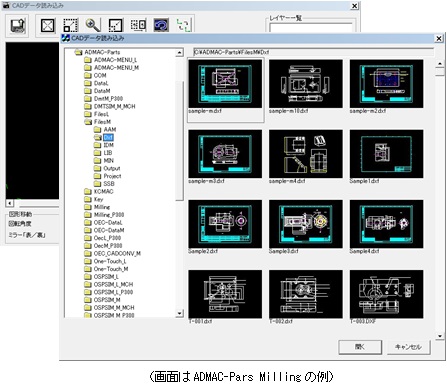This screenshot has height=390, width=447.
Task: Click the green corner brackets icon
Action: [x=184, y=25]
